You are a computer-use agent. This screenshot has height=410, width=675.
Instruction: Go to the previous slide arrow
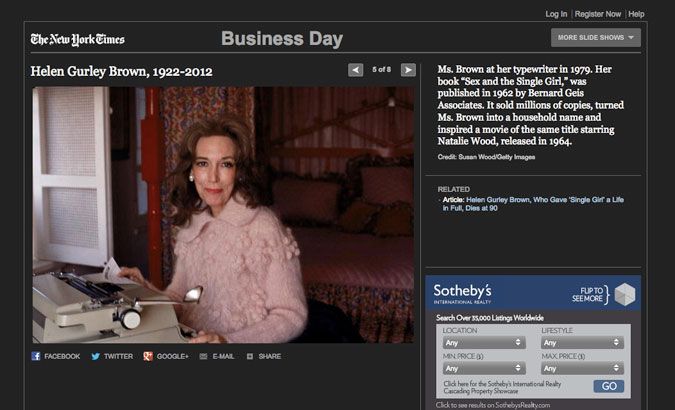click(x=355, y=70)
